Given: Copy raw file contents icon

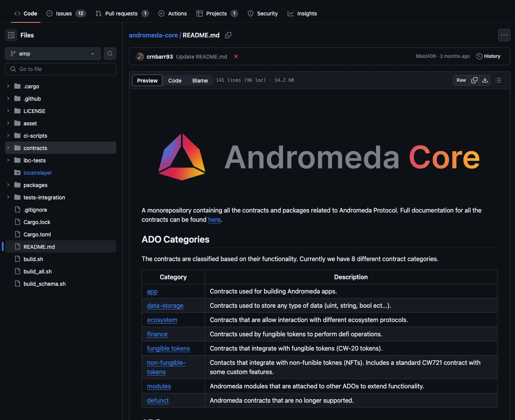Looking at the screenshot, I should point(474,80).
